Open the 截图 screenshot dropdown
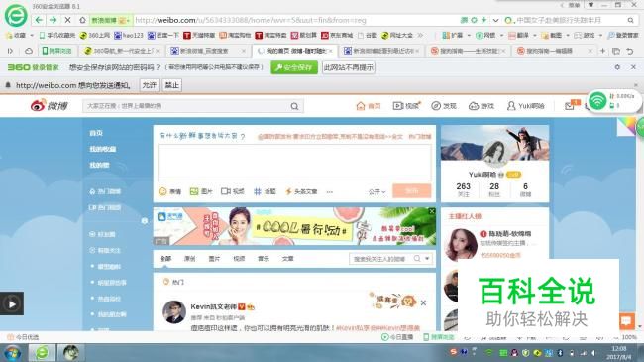This screenshot has height=362, width=644. pos(555,36)
